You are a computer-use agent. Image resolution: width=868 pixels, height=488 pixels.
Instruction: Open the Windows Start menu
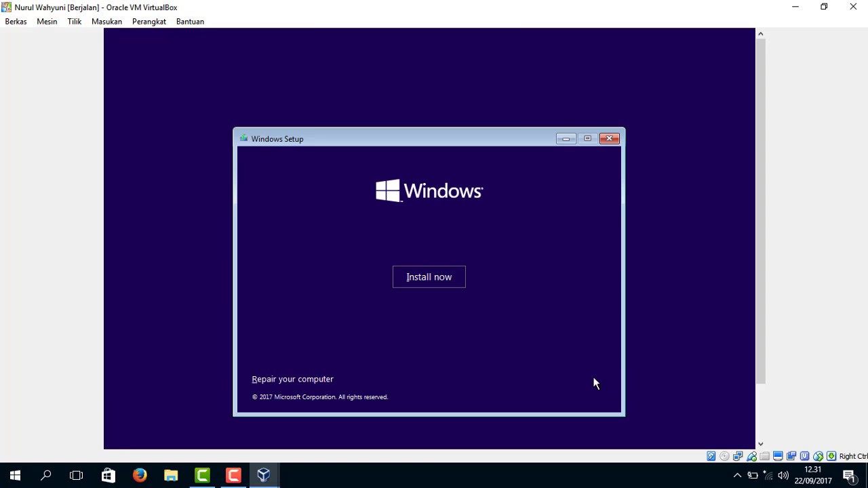[15, 475]
